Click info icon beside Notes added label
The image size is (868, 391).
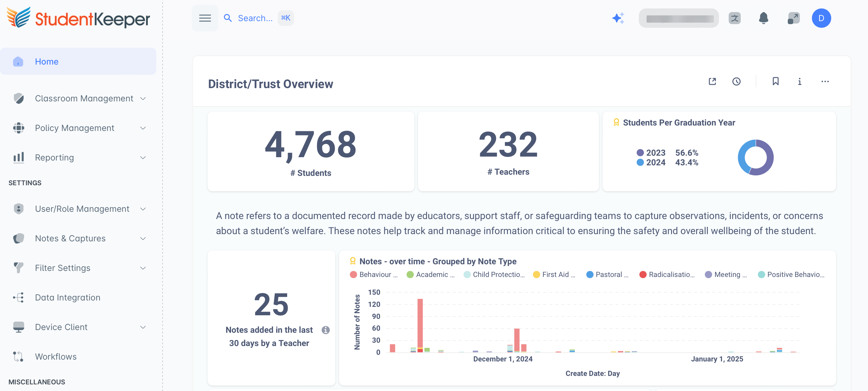click(x=325, y=330)
